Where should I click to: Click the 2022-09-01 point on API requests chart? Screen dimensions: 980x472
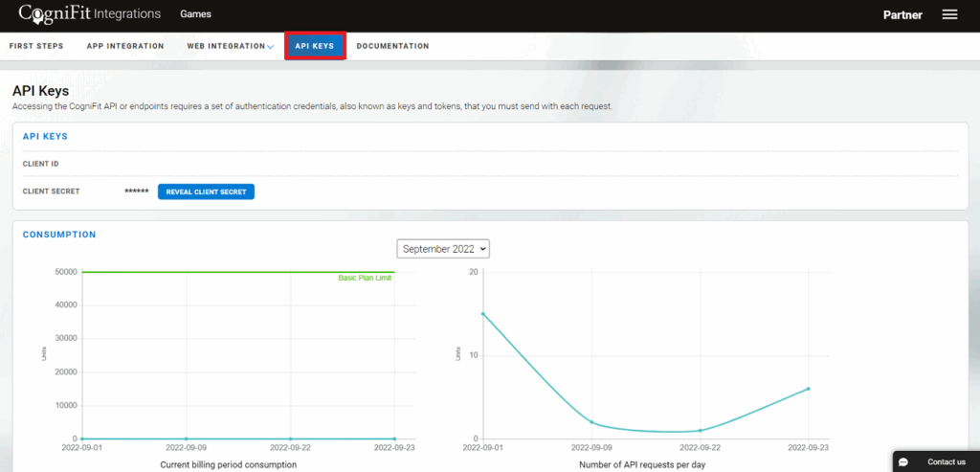[482, 313]
